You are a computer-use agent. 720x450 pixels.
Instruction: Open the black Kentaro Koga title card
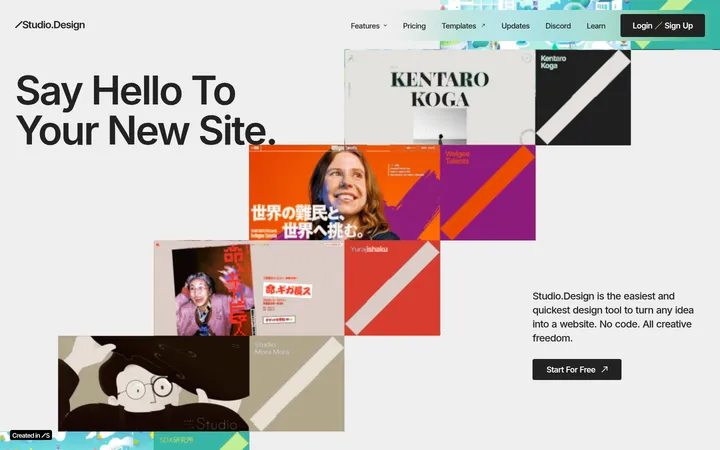[x=583, y=97]
